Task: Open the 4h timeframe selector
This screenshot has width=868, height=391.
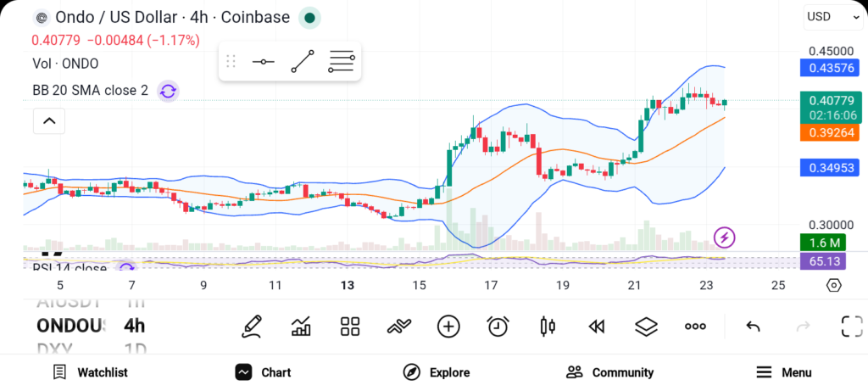Action: (135, 327)
